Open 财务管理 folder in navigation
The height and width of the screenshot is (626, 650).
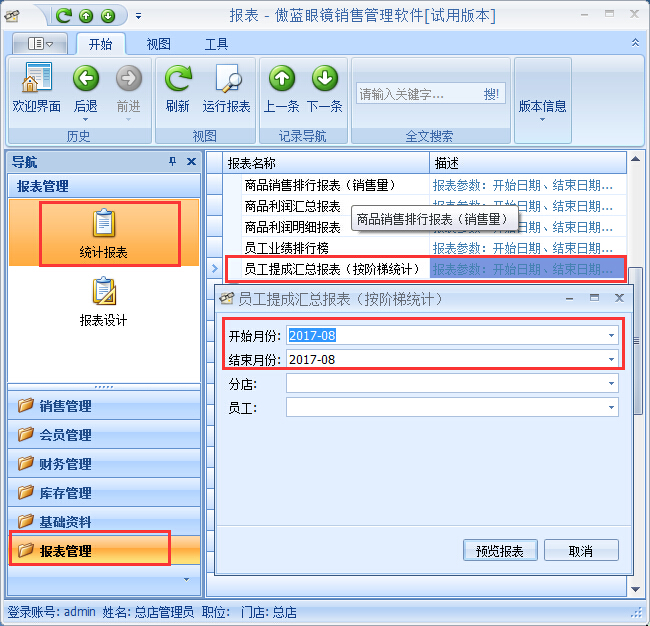click(x=104, y=463)
